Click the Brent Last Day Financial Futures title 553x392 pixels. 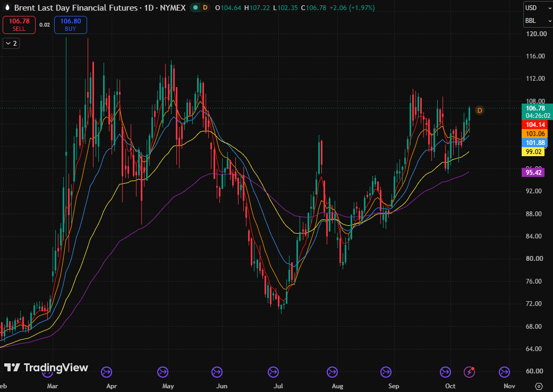coord(76,7)
